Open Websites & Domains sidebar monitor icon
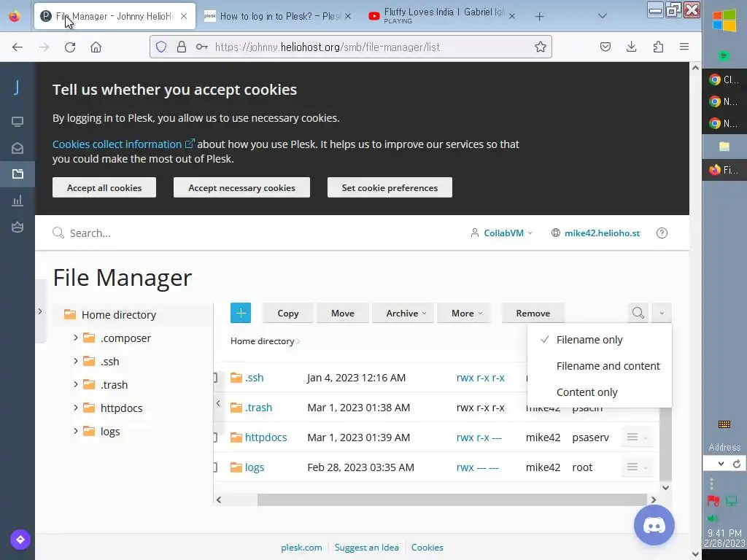747x560 pixels. pos(18,122)
